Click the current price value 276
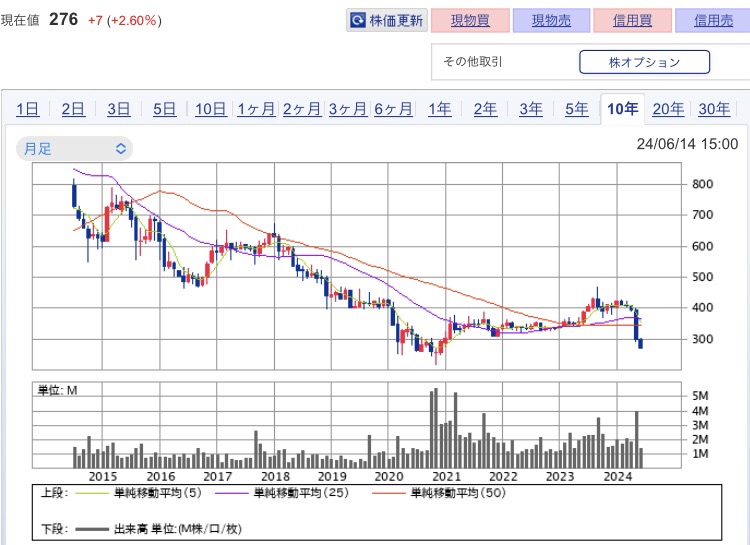The image size is (750, 545). click(x=63, y=20)
